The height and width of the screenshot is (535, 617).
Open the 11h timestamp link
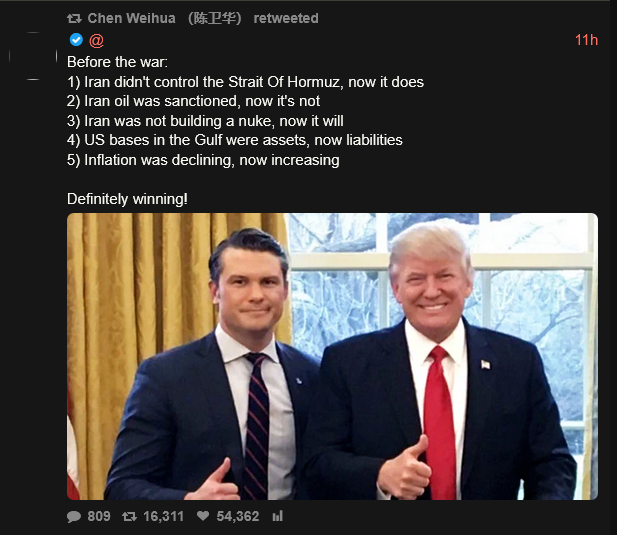586,40
